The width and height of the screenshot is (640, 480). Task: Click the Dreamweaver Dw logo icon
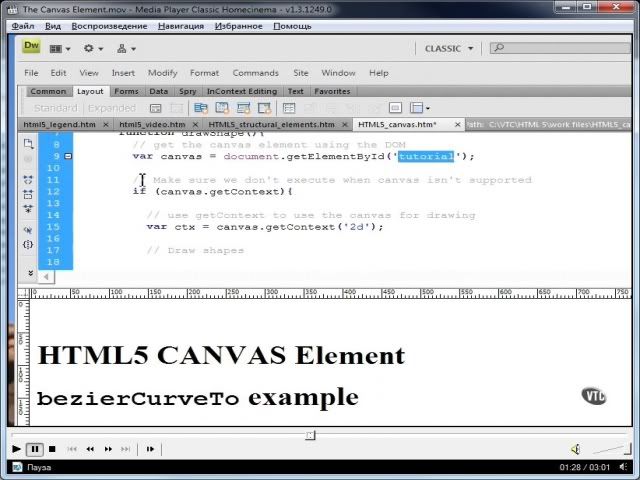(31, 46)
